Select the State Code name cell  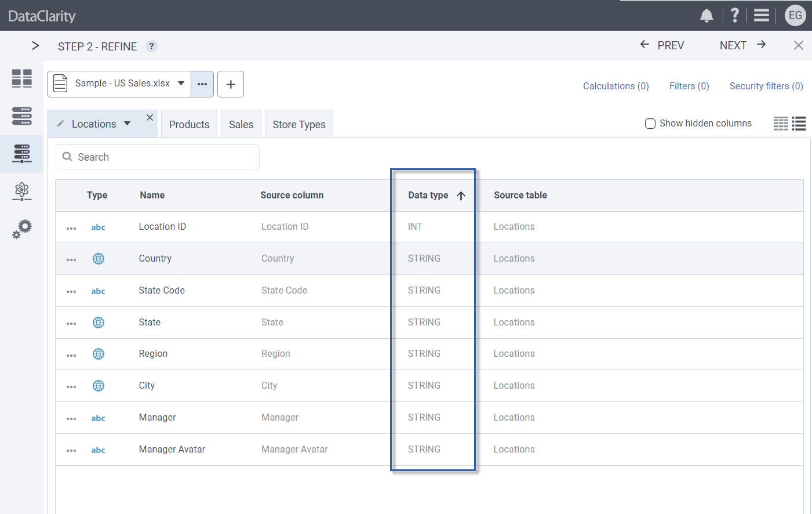click(162, 291)
